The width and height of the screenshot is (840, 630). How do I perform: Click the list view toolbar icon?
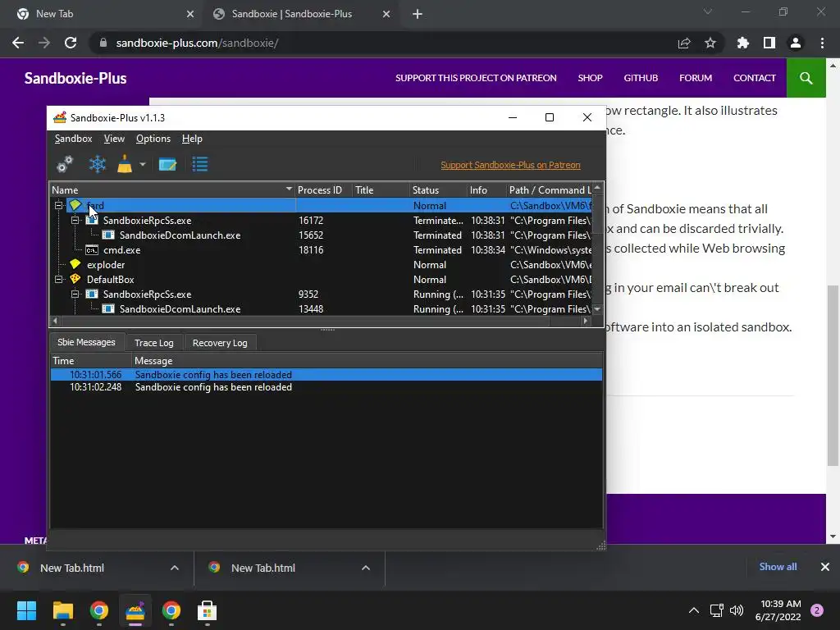point(200,164)
